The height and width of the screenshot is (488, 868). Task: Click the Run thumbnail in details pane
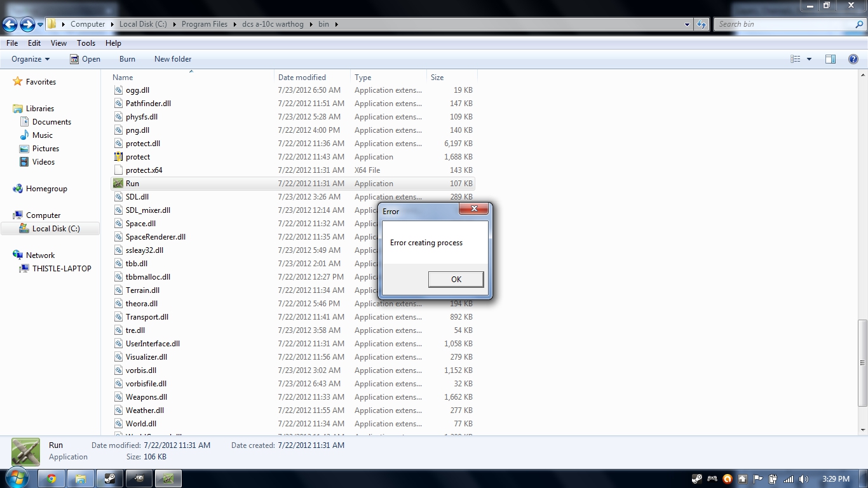[25, 452]
